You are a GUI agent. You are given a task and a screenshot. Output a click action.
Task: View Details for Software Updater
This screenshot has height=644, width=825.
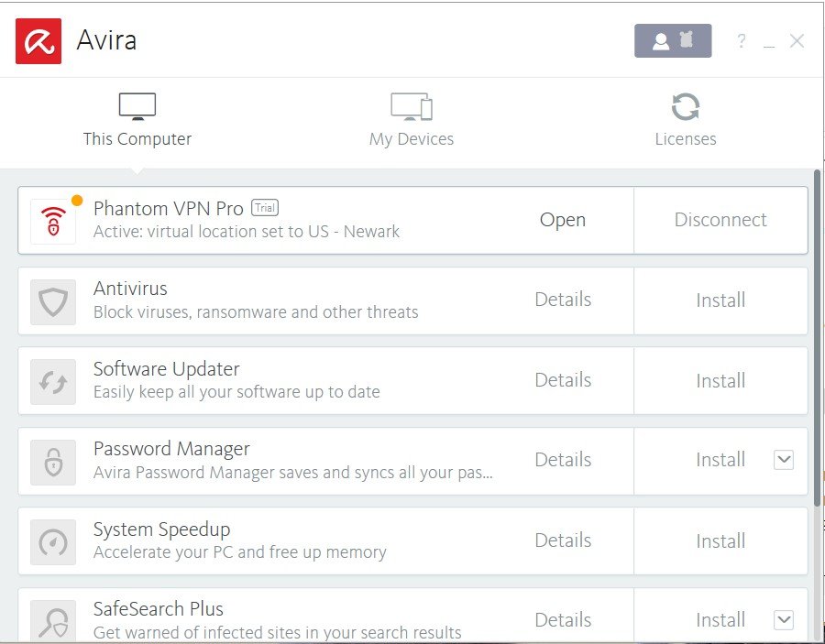563,380
